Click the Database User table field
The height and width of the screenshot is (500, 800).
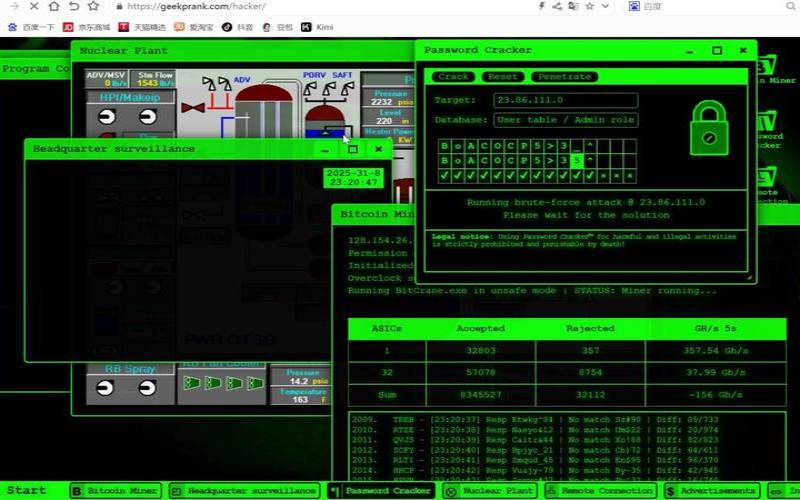click(x=565, y=120)
